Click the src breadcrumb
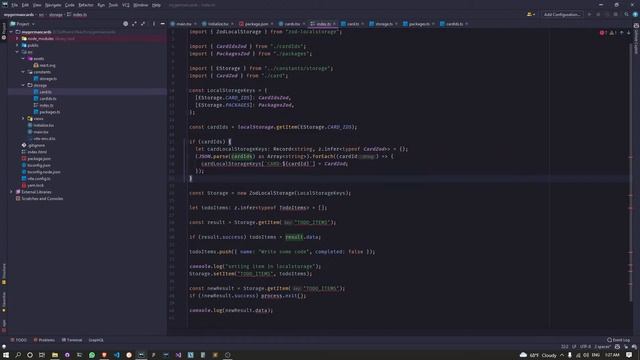The image size is (640, 360). point(41,15)
